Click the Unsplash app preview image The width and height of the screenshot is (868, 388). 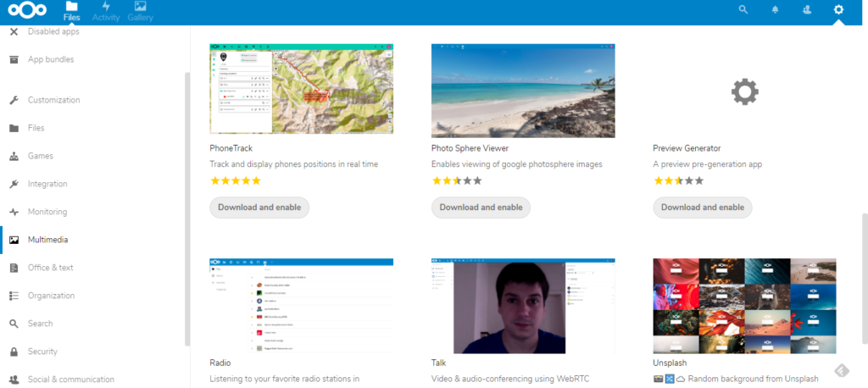coord(744,306)
